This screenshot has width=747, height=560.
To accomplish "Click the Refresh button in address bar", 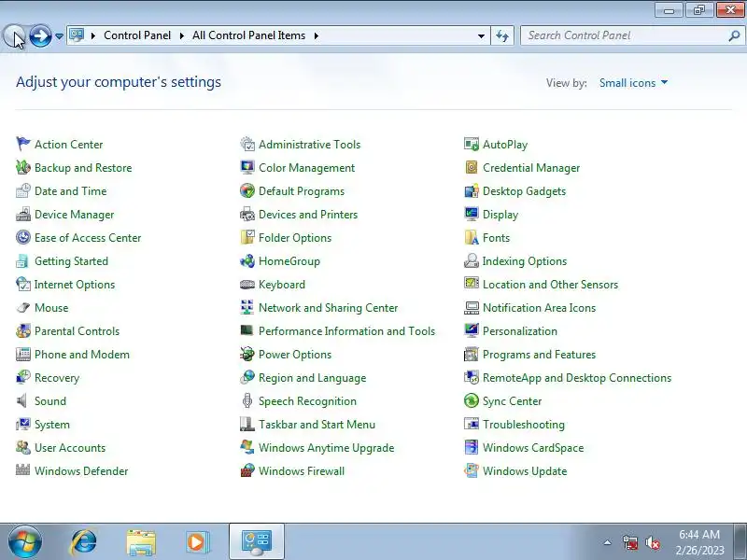I will point(502,35).
